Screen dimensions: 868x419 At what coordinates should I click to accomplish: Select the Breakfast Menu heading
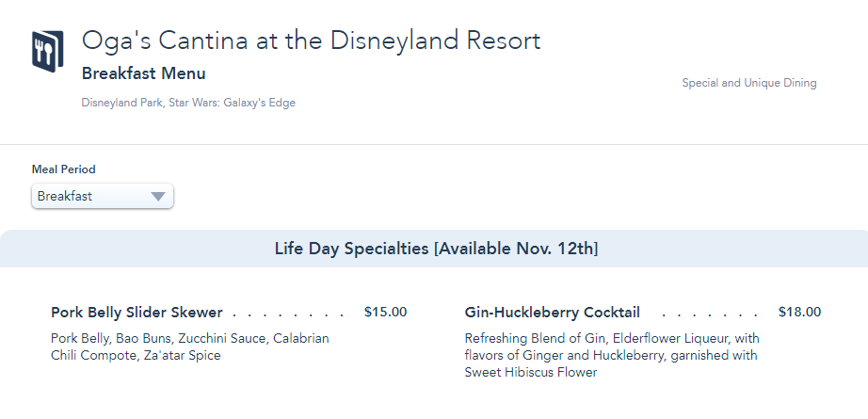tap(143, 73)
